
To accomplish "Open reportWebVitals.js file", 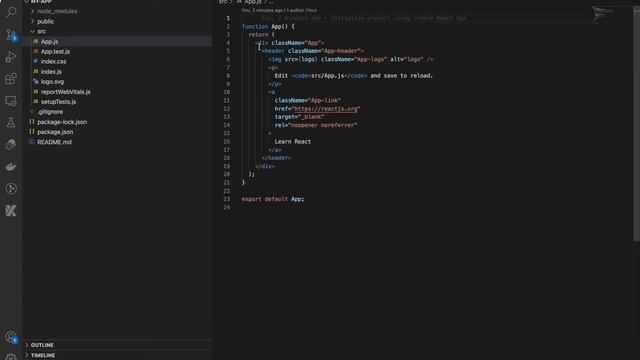I will coord(65,92).
